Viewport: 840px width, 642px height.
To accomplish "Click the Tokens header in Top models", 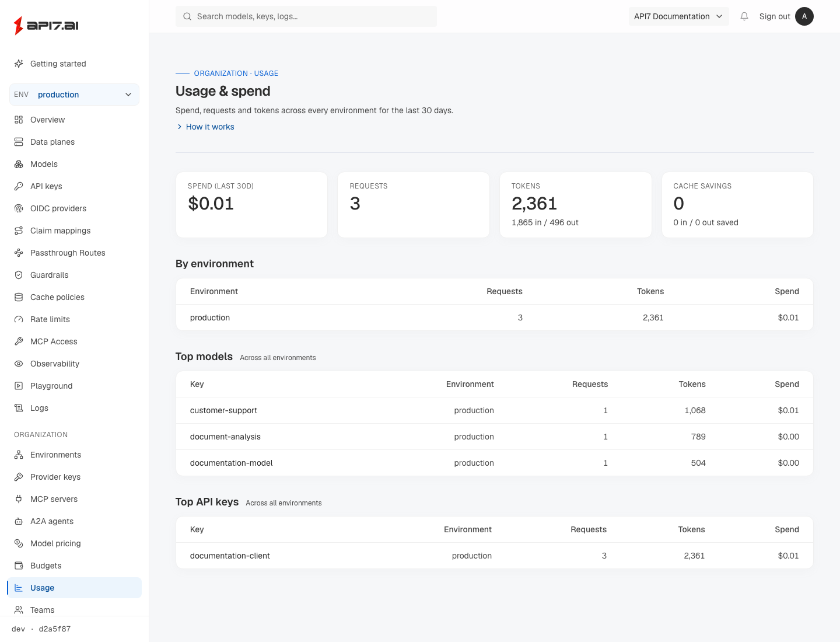I will click(692, 384).
